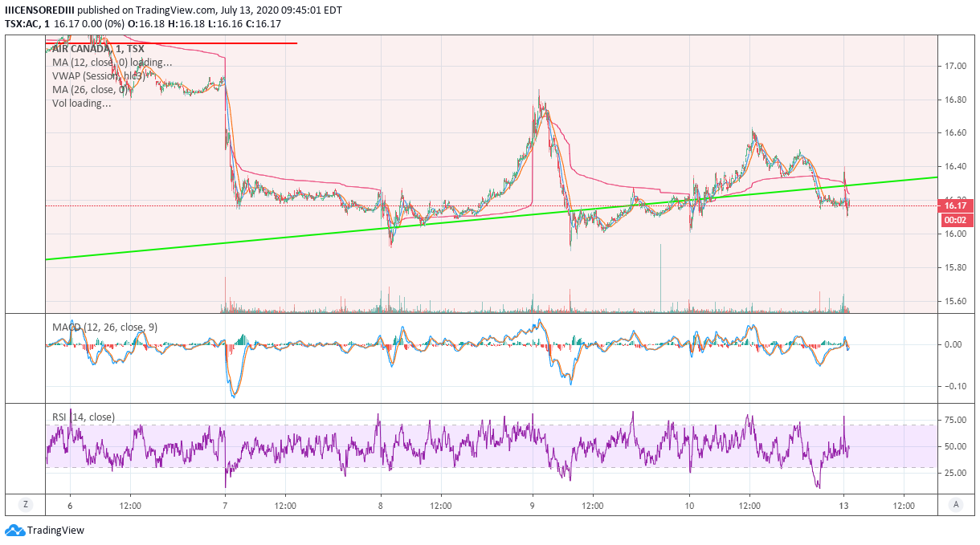
Task: Select the AIR CANADA, 1, TSX legend title
Action: tap(96, 49)
